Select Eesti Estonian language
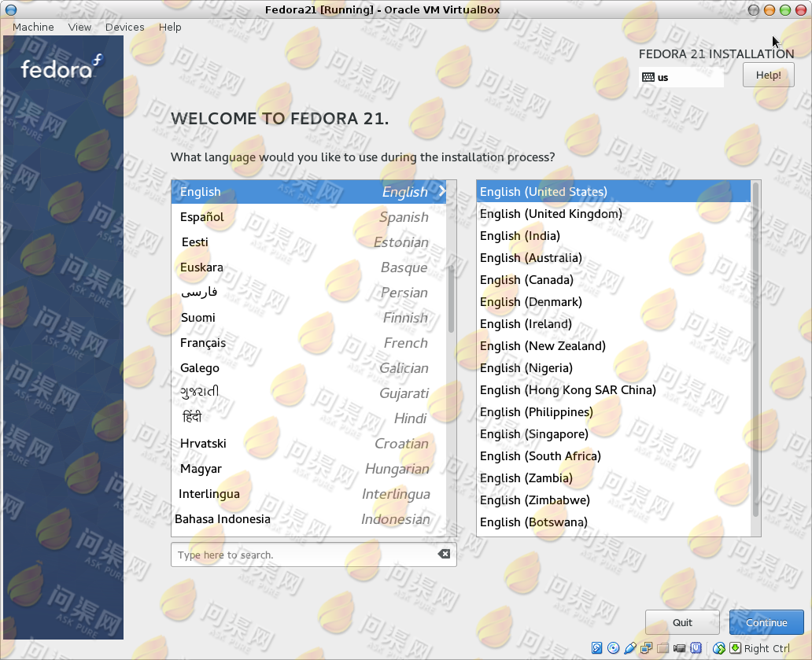The image size is (812, 660). point(308,242)
